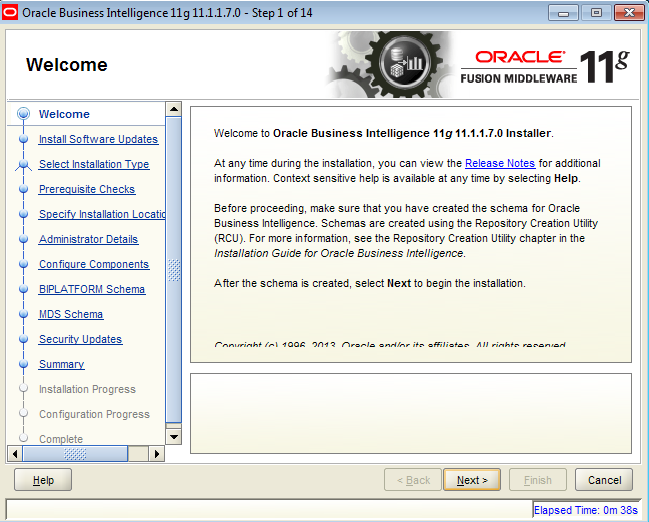Click the Oracle icon in title bar
The image size is (649, 522).
[x=10, y=12]
